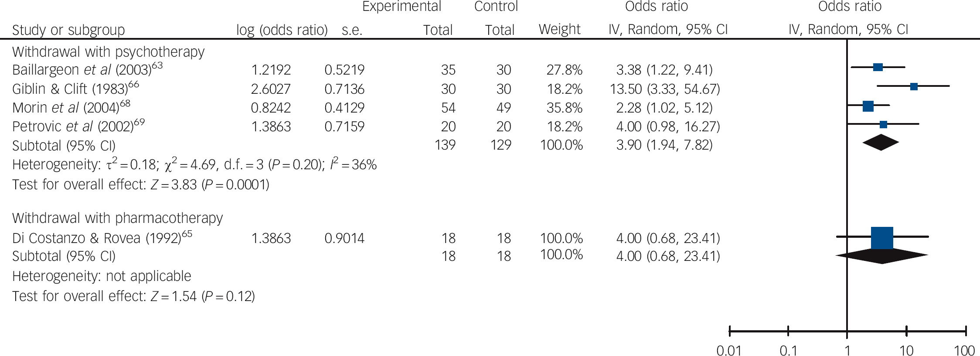Click the large Di Costanzo & Rovea square
Viewport: 980px width, 356px height.
[x=882, y=238]
